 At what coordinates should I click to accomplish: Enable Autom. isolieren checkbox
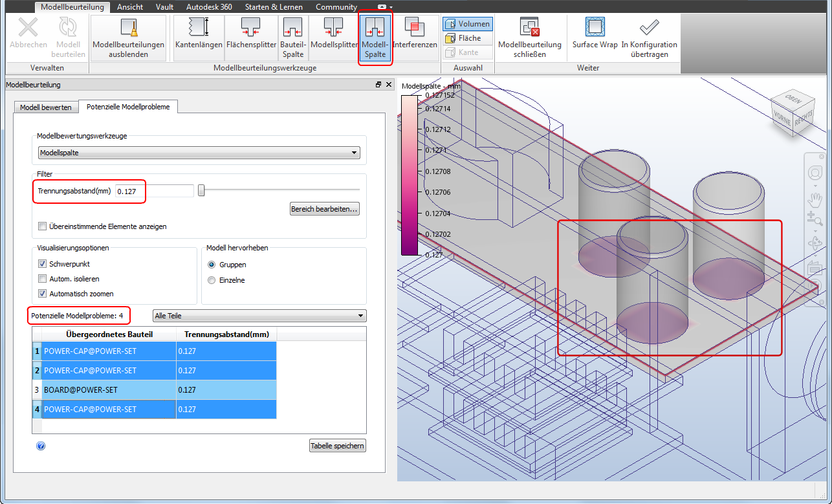coord(43,279)
